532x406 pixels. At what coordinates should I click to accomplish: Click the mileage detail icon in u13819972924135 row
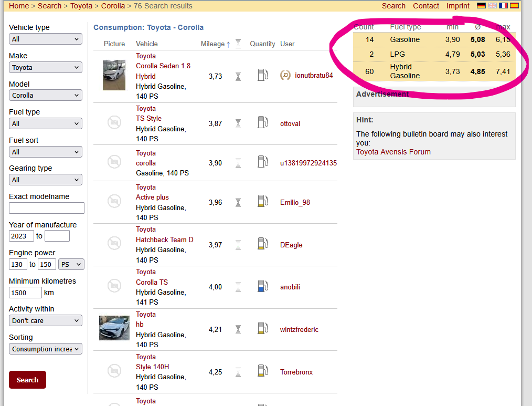[238, 163]
